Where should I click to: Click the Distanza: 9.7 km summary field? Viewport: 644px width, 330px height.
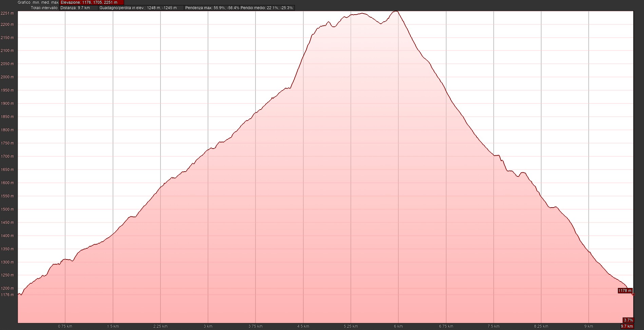79,8
